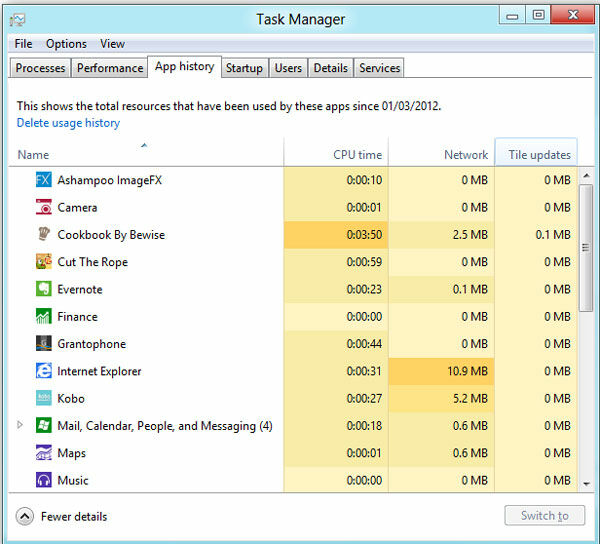600x544 pixels.
Task: Select the Ashampoo ImageFX row name
Action: click(109, 180)
